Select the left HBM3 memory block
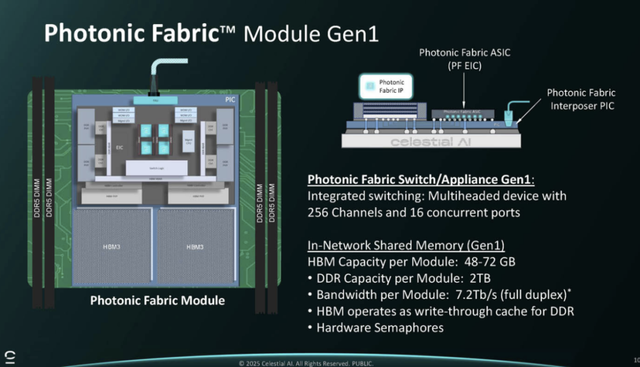This screenshot has width=640, height=367. (112, 246)
